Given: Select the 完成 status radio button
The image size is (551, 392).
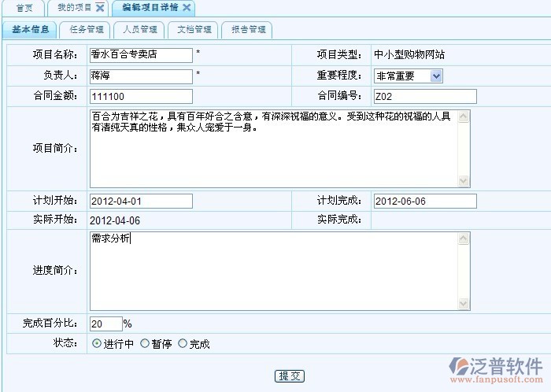Looking at the screenshot, I should pos(183,343).
